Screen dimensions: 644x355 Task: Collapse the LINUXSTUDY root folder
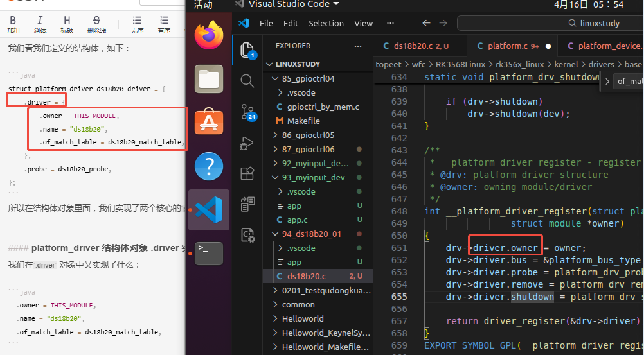click(318, 64)
